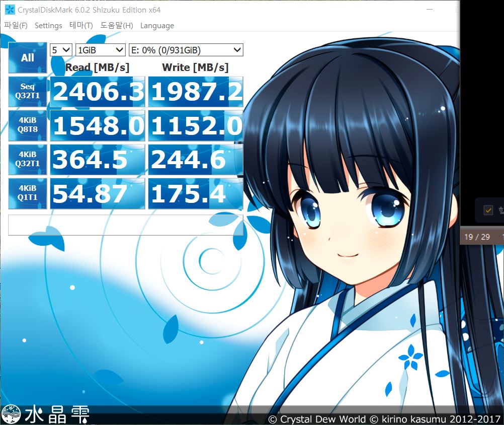Minimize the CrystalDiskMark window
504x425 pixels.
click(x=430, y=10)
